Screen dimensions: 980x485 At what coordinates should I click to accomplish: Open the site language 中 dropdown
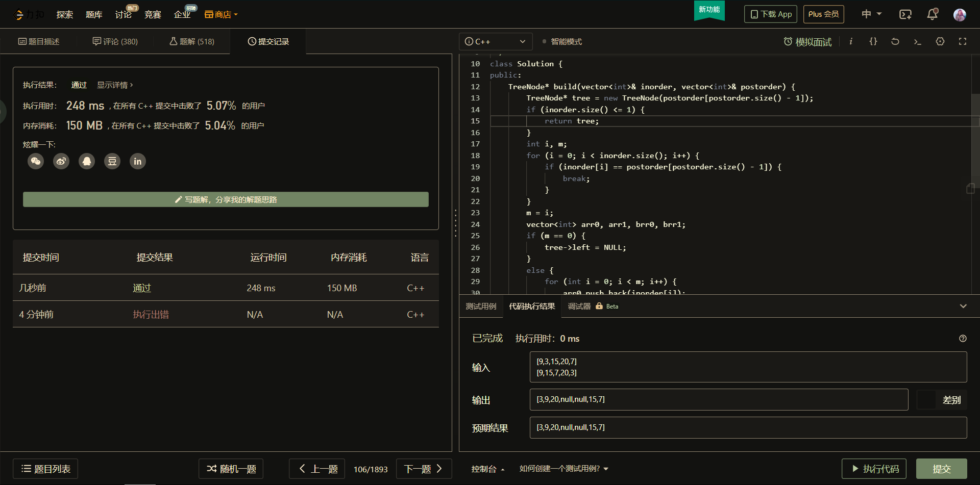[872, 14]
